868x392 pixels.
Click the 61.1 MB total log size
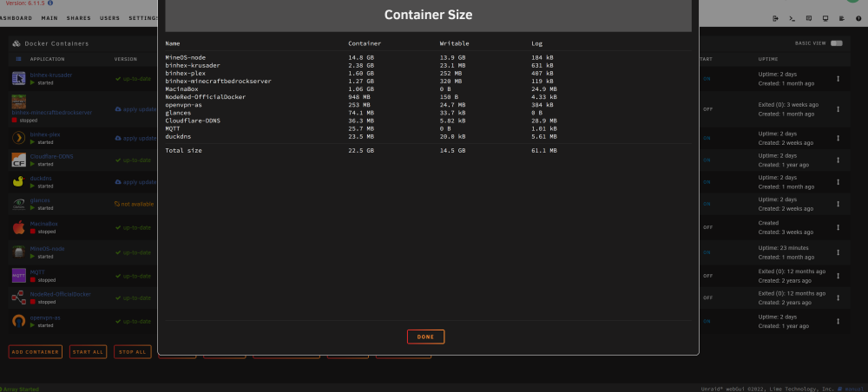tap(544, 150)
